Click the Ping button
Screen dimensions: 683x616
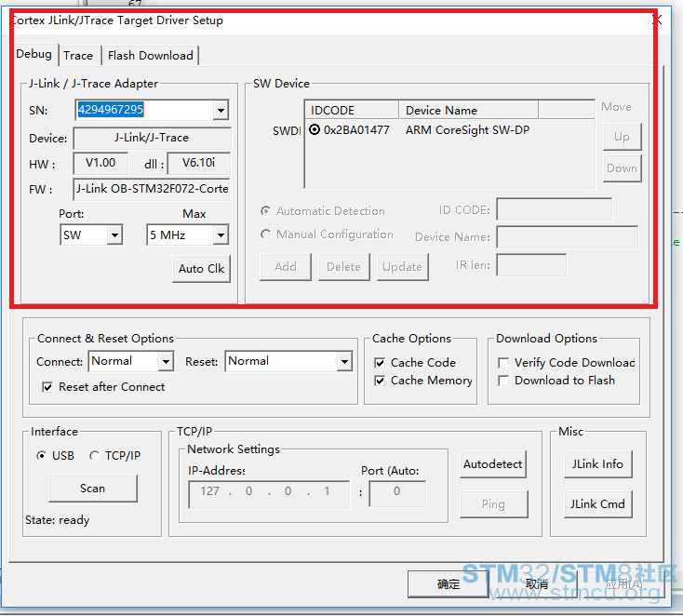click(x=493, y=504)
